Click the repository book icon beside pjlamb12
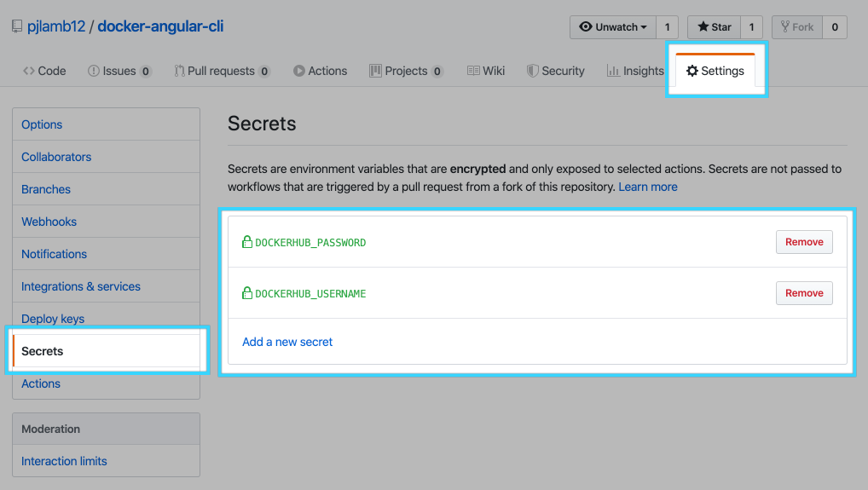 click(x=17, y=26)
